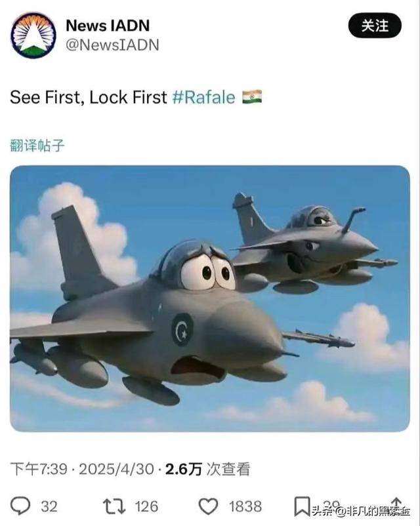This screenshot has height=526, width=420.
Task: Click the post timestamp 下午7:39 2025/4/30
Action: pos(82,469)
